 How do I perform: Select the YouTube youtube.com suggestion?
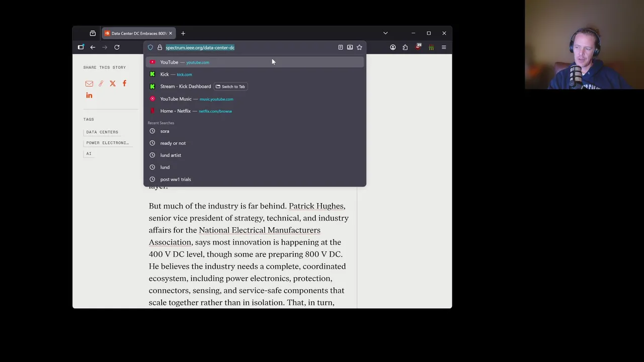pos(255,62)
